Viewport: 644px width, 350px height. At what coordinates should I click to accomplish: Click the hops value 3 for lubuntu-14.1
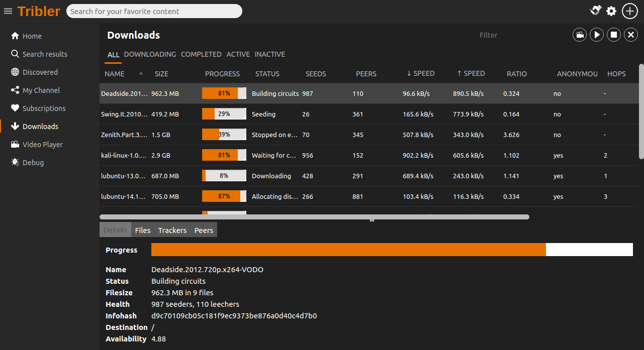606,196
